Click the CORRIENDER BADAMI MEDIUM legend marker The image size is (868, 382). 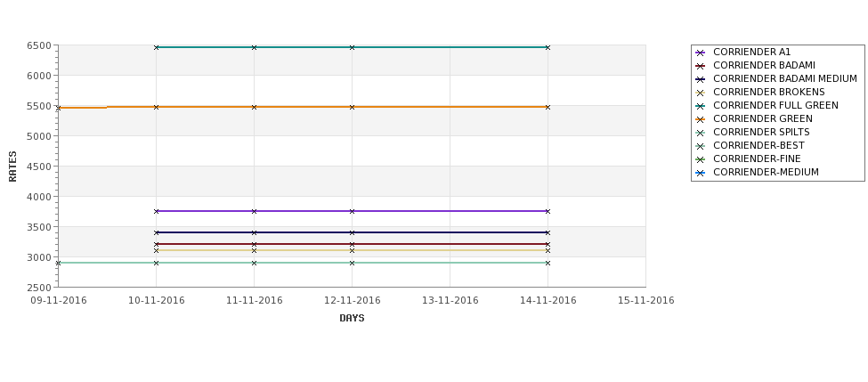click(701, 79)
